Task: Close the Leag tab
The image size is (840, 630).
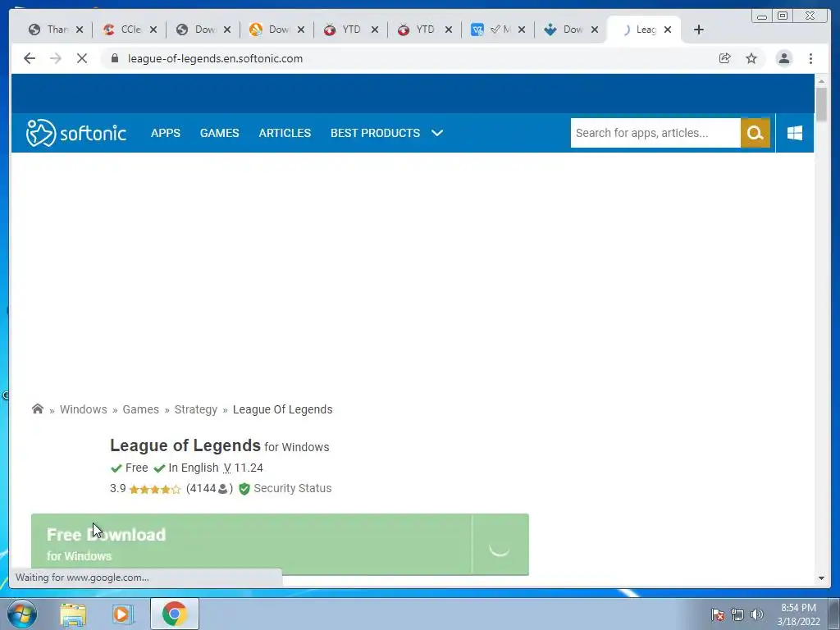Action: (x=668, y=30)
